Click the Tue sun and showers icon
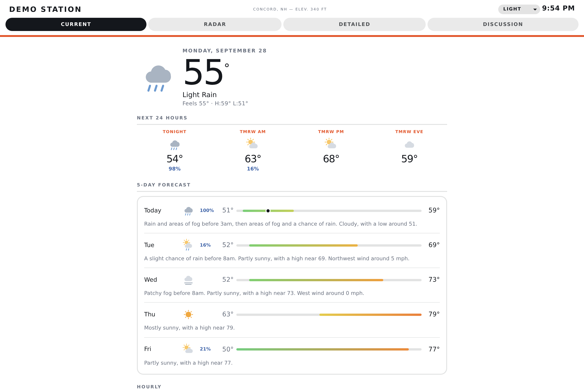Image resolution: width=584 pixels, height=392 pixels. coord(188,245)
